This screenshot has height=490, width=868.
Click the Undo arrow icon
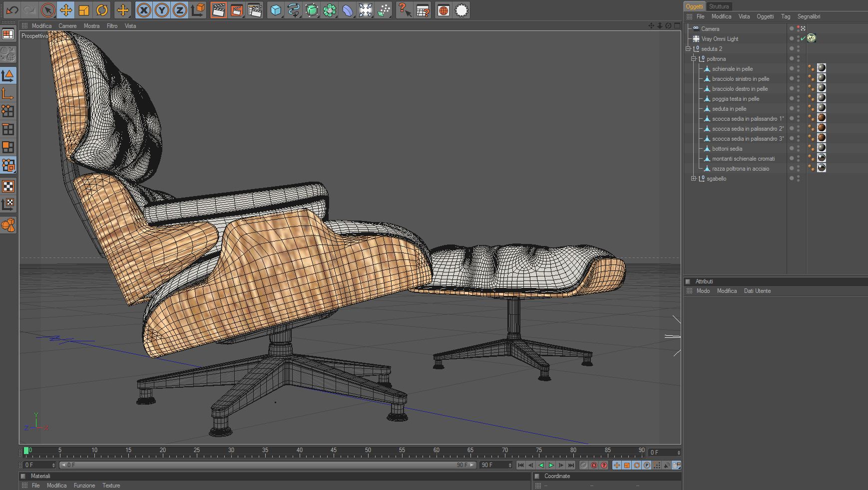(12, 10)
